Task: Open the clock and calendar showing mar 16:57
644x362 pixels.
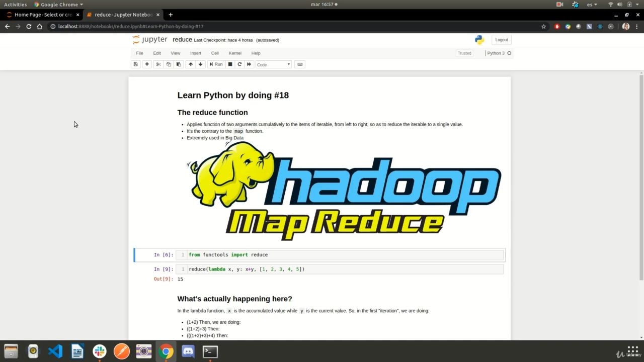Action: pos(322,5)
